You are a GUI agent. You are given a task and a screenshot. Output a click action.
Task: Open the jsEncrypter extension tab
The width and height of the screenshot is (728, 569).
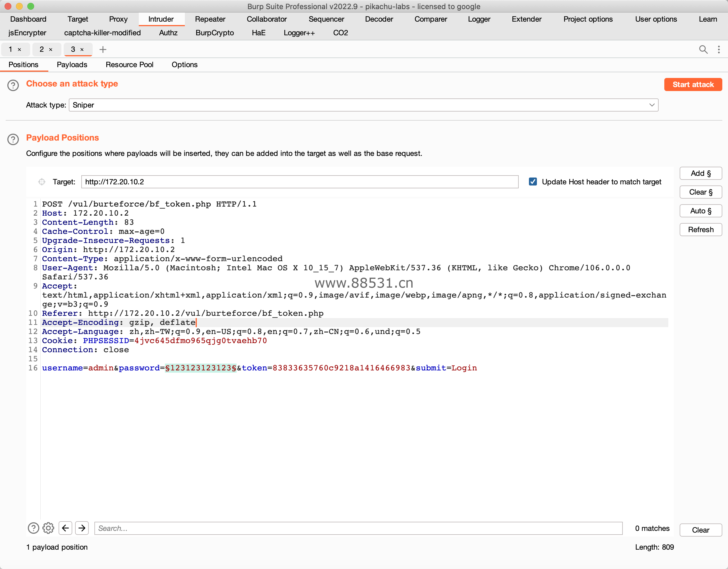[27, 33]
